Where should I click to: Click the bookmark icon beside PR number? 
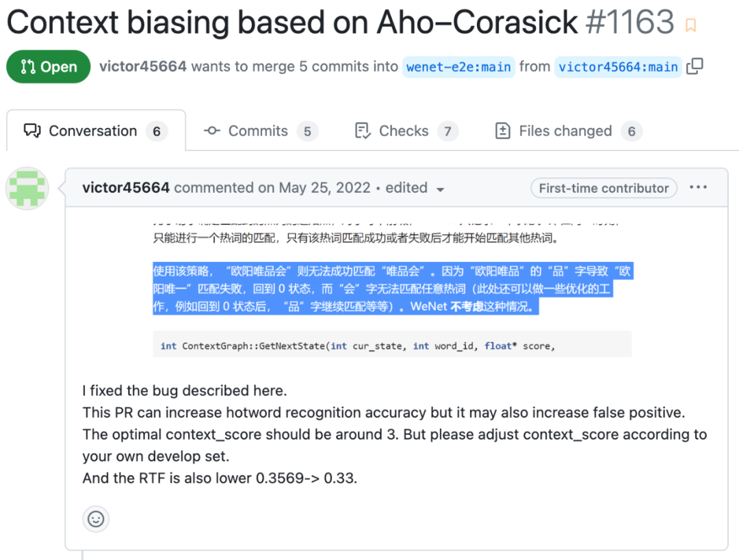(690, 26)
